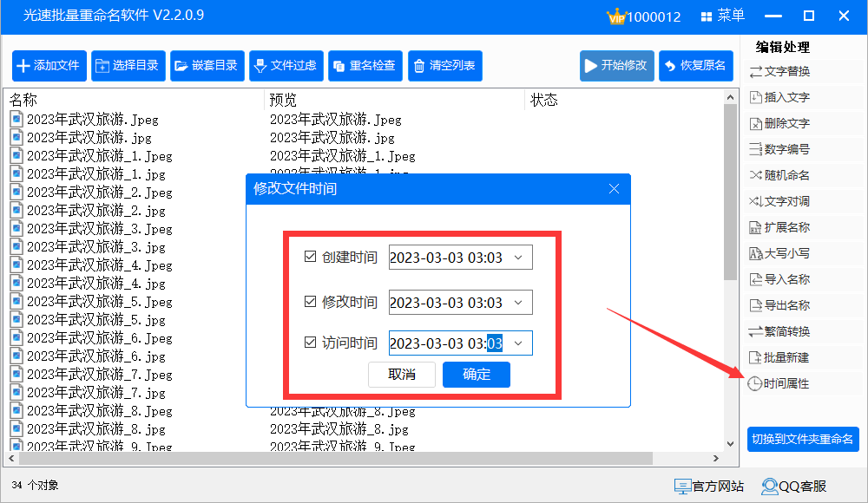Select file 2023年武汉旅游_7.Jpeg in name column

point(100,375)
